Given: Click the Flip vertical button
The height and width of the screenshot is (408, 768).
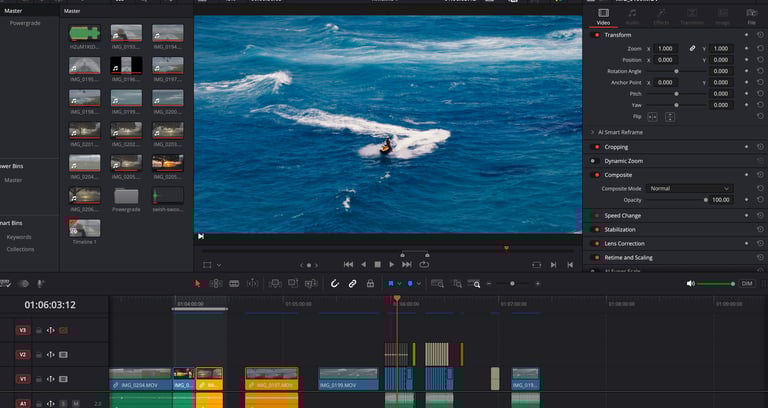Looking at the screenshot, I should pyautogui.click(x=670, y=117).
